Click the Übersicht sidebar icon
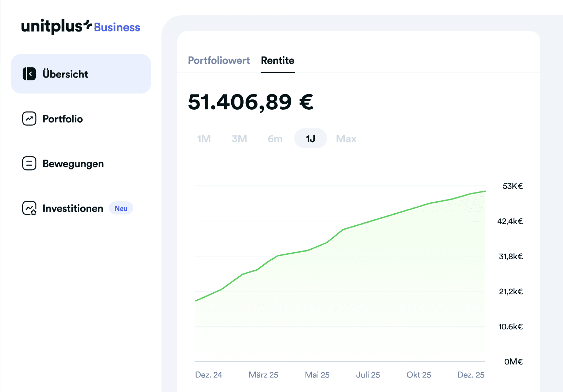Viewport: 563px width, 392px height. (29, 74)
